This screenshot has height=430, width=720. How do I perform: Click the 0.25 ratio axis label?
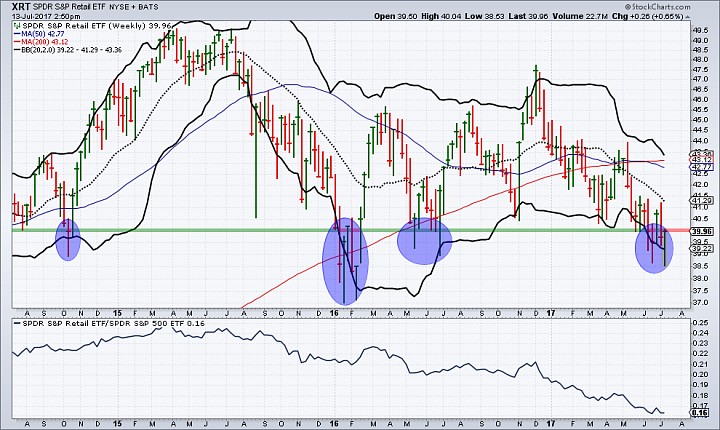pos(700,322)
